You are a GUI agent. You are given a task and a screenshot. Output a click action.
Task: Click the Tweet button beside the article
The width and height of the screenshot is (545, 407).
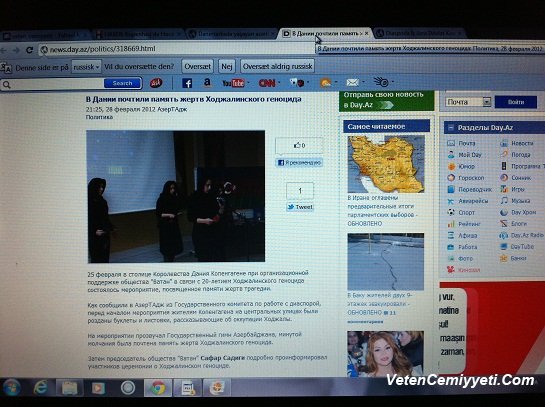(x=300, y=207)
